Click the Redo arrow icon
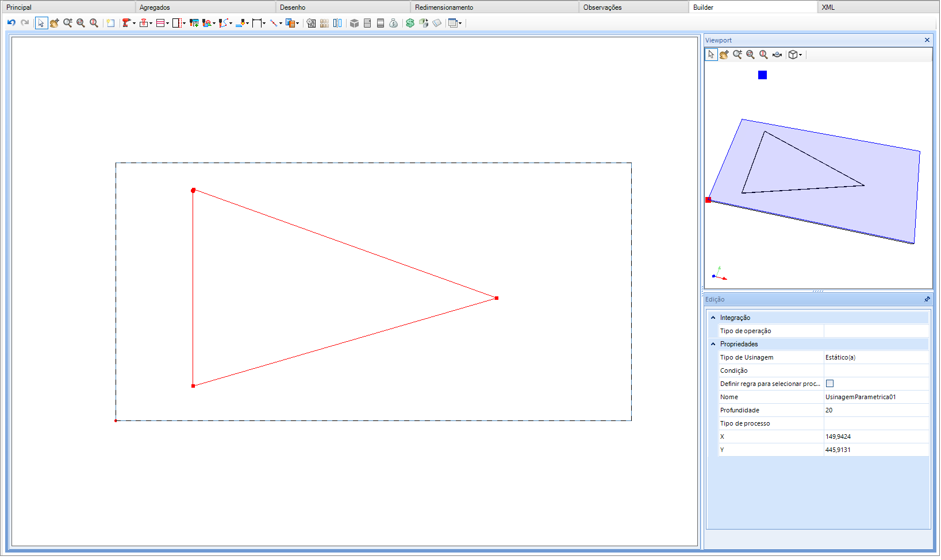The width and height of the screenshot is (941, 560). 25,23
